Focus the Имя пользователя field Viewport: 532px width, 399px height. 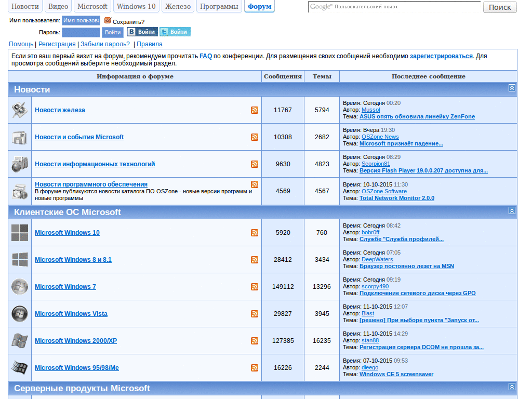coord(81,20)
